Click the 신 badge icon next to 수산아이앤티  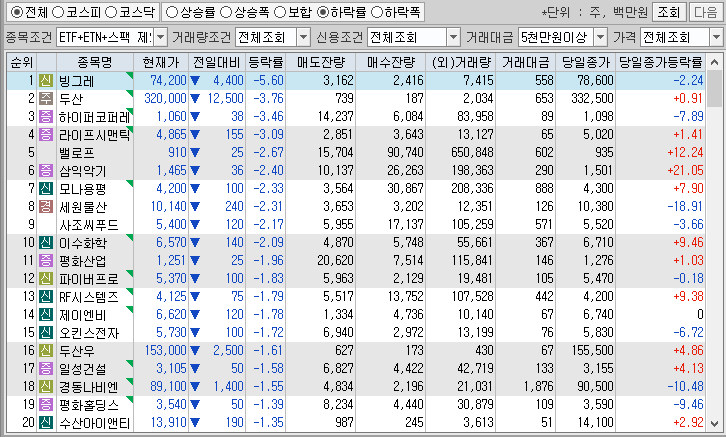[45, 423]
